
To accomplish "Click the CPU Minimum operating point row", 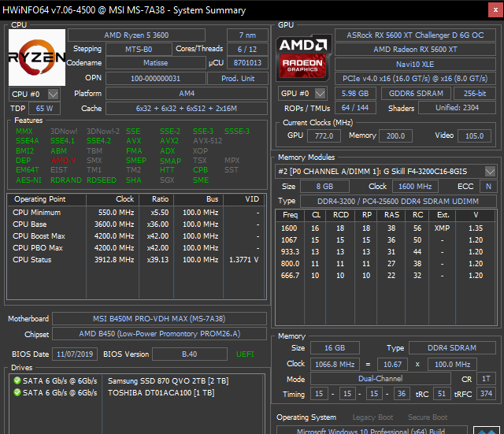I will click(x=136, y=213).
